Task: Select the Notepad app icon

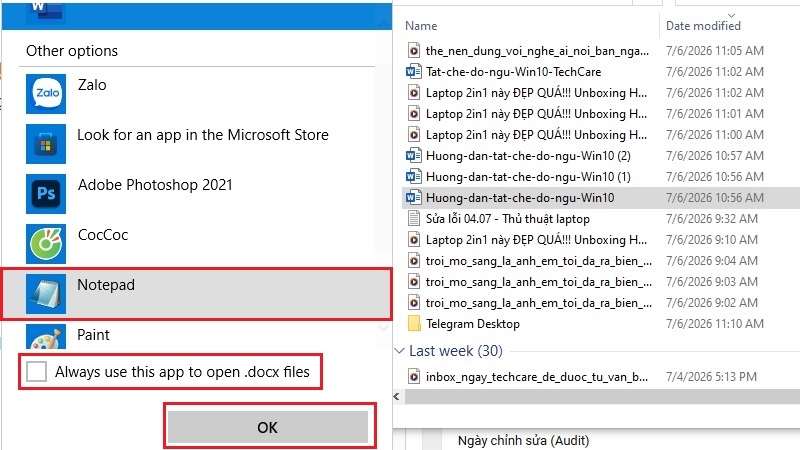Action: (46, 293)
